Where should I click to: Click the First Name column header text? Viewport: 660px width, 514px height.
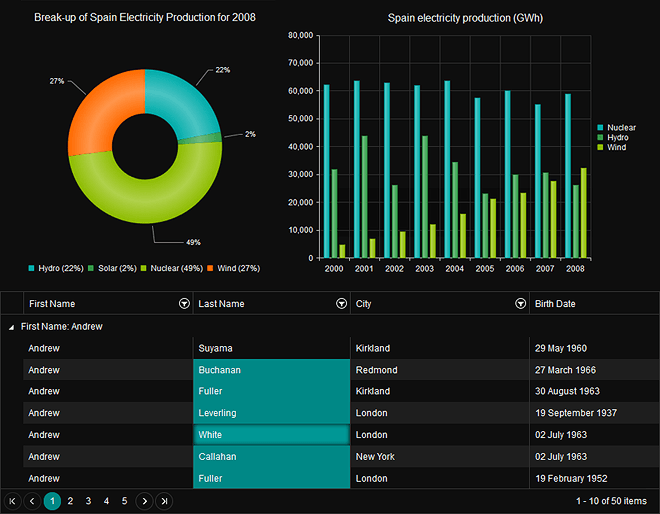pyautogui.click(x=52, y=303)
